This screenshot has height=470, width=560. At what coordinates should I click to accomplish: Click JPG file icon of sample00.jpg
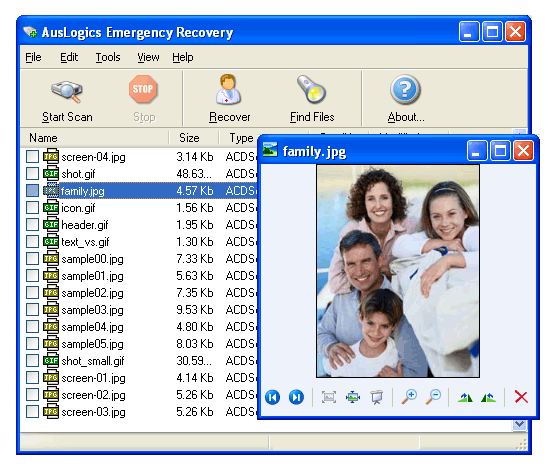point(51,259)
